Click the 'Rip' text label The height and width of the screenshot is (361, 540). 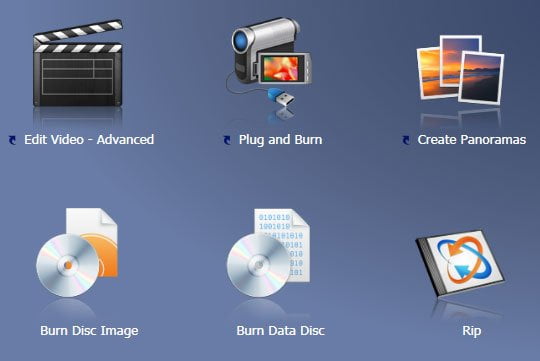click(471, 331)
